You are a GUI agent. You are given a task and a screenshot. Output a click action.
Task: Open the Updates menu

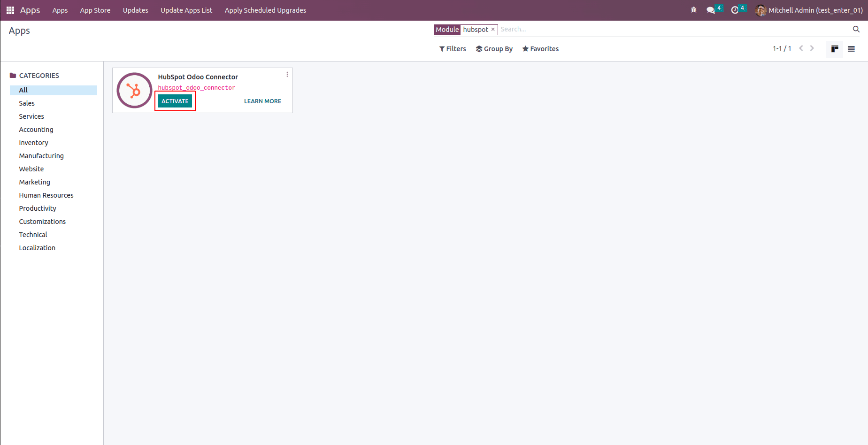tap(136, 10)
